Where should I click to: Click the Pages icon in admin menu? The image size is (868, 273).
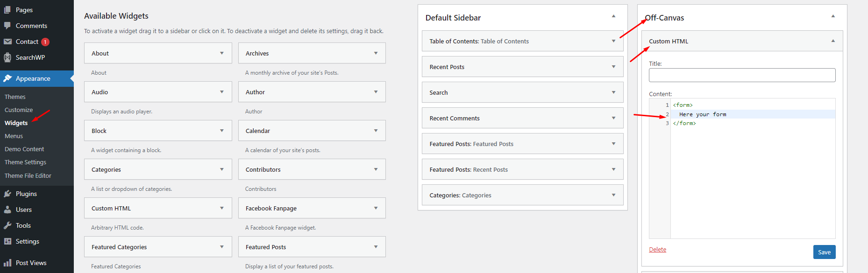click(x=7, y=10)
